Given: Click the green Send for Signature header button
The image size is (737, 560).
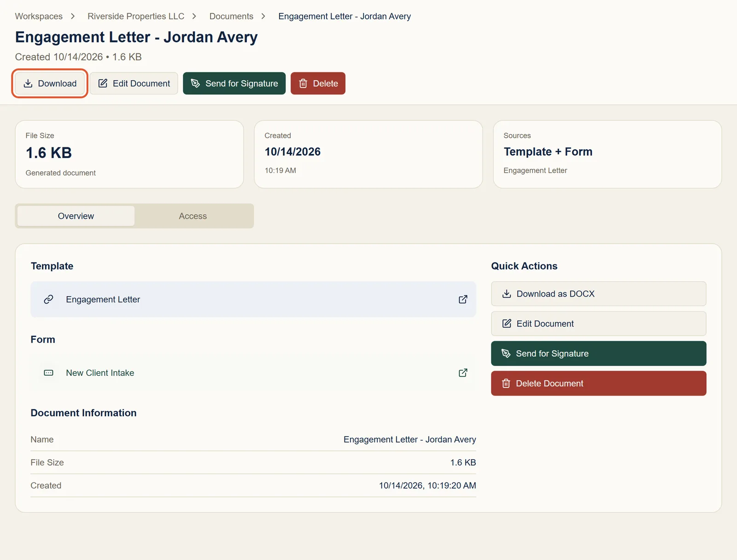Looking at the screenshot, I should point(234,83).
